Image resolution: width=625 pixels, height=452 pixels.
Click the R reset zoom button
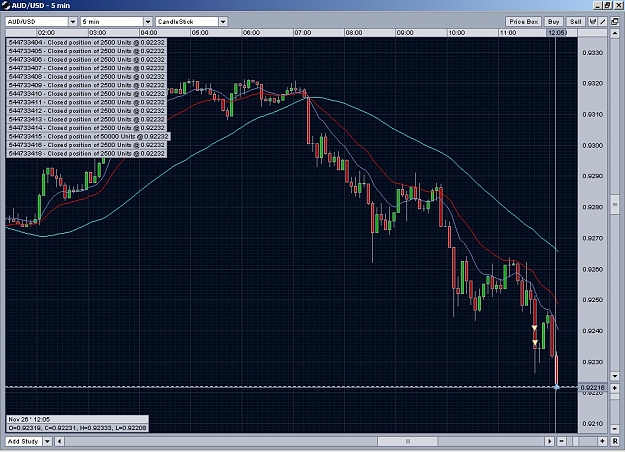(615, 441)
